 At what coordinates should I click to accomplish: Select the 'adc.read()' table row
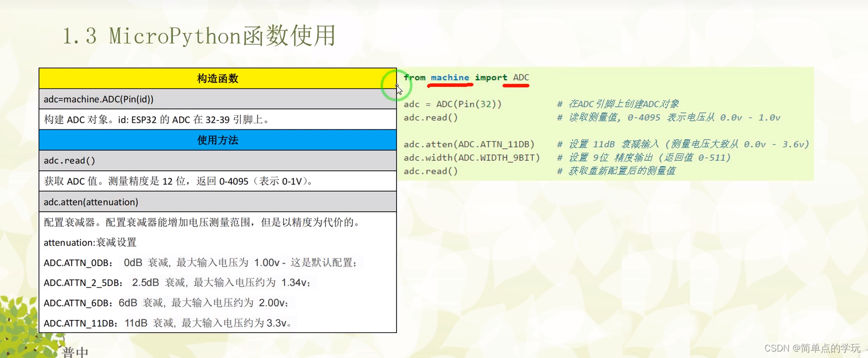pos(217,160)
